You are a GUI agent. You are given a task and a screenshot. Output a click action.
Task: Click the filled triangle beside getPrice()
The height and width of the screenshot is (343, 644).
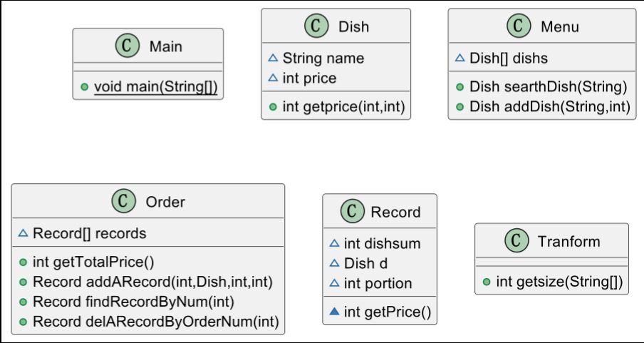point(333,312)
